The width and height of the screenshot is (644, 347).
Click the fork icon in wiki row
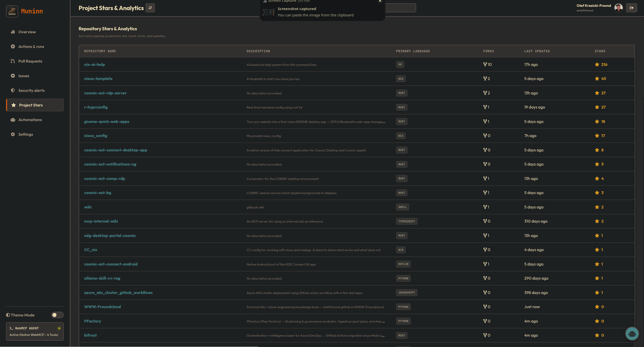click(x=485, y=207)
